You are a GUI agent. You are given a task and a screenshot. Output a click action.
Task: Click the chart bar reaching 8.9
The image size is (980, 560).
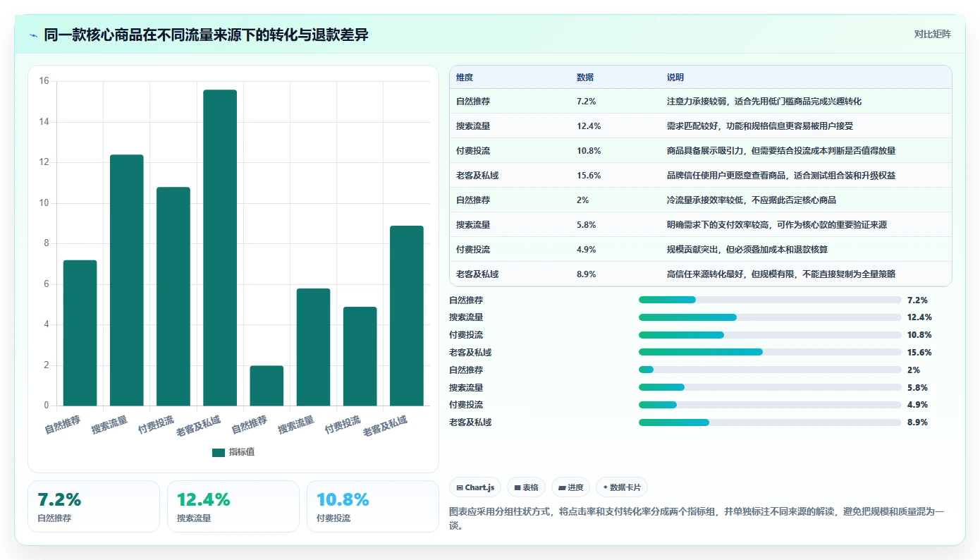(x=407, y=315)
